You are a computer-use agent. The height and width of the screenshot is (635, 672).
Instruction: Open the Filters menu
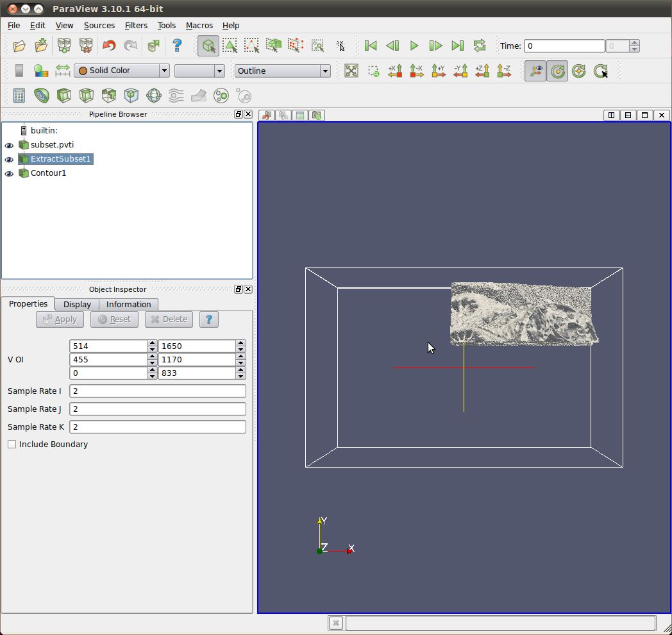[x=136, y=26]
